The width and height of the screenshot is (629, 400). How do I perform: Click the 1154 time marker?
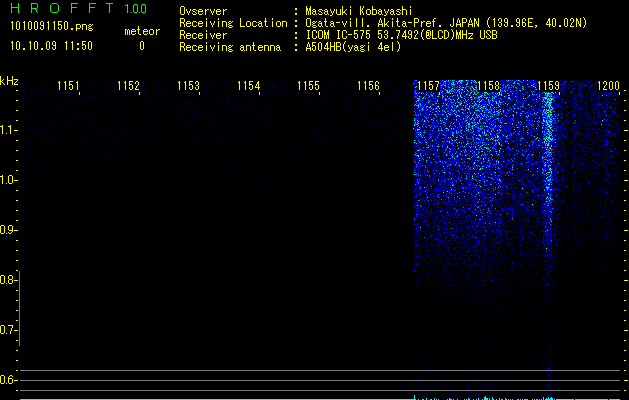[248, 86]
